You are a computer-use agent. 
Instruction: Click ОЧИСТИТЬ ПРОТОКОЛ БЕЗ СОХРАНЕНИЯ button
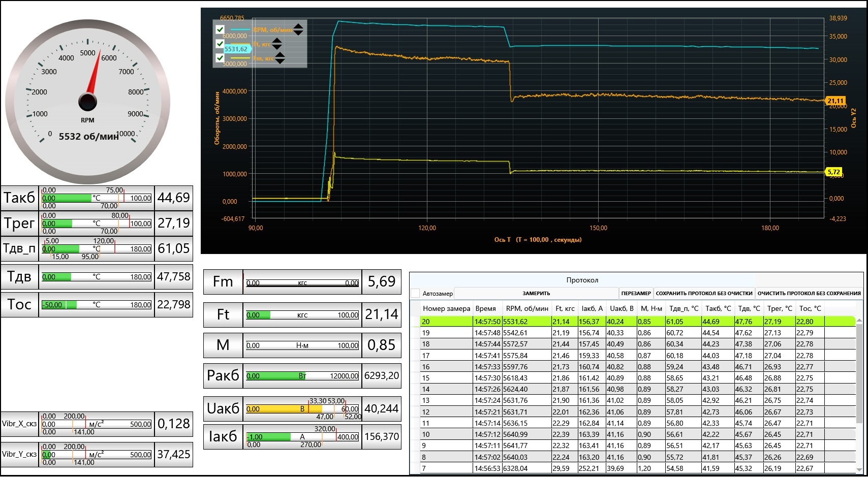tap(809, 293)
